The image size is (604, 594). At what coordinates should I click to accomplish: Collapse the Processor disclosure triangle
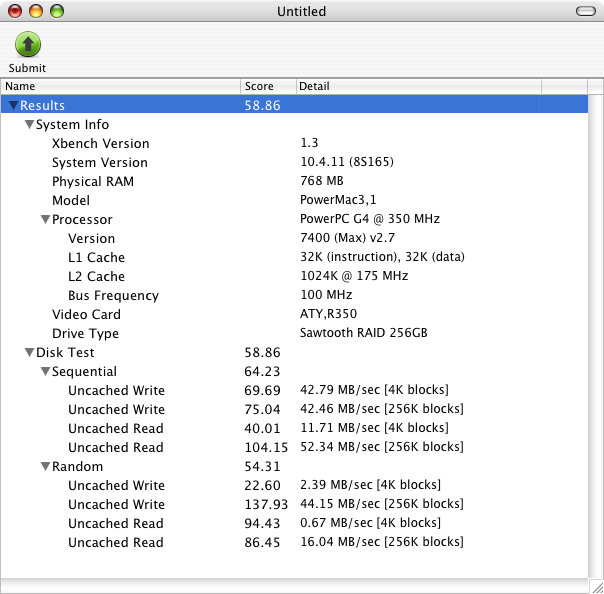click(x=45, y=219)
